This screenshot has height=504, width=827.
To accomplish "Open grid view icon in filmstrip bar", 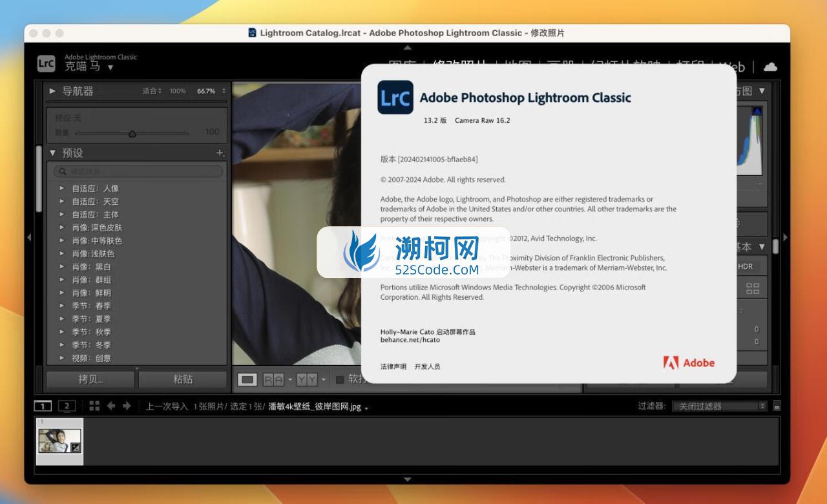I will 94,406.
